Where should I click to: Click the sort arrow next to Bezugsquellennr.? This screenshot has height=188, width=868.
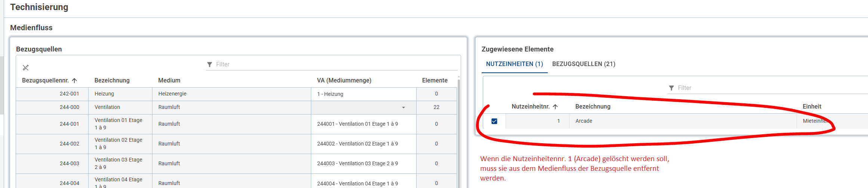(x=74, y=81)
